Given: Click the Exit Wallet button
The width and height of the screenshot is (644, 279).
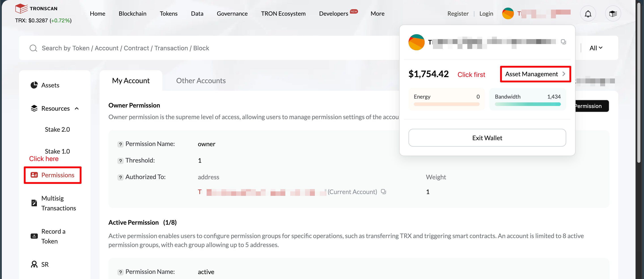Looking at the screenshot, I should pos(487,138).
